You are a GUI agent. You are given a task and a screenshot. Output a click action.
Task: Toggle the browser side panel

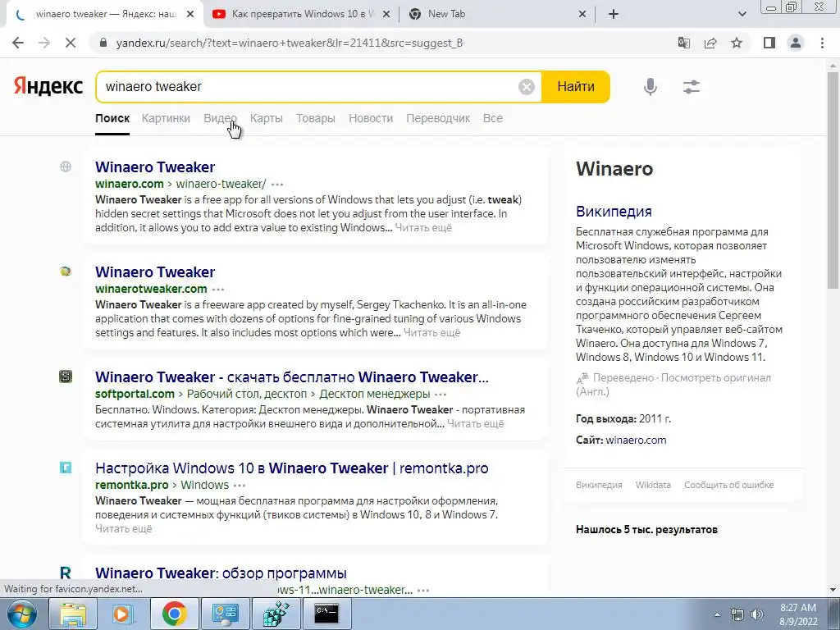pos(769,43)
